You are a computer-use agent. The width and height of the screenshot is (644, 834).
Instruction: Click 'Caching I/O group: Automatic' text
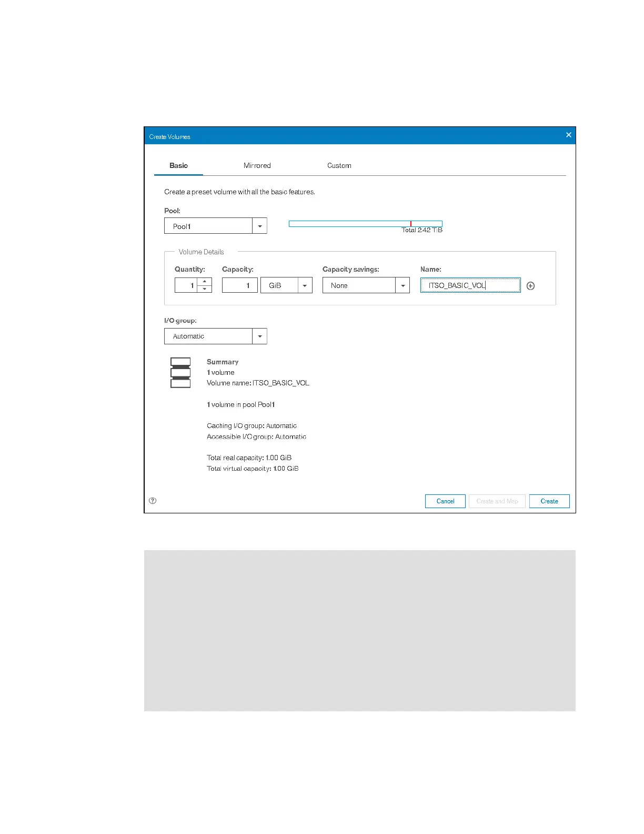(251, 425)
